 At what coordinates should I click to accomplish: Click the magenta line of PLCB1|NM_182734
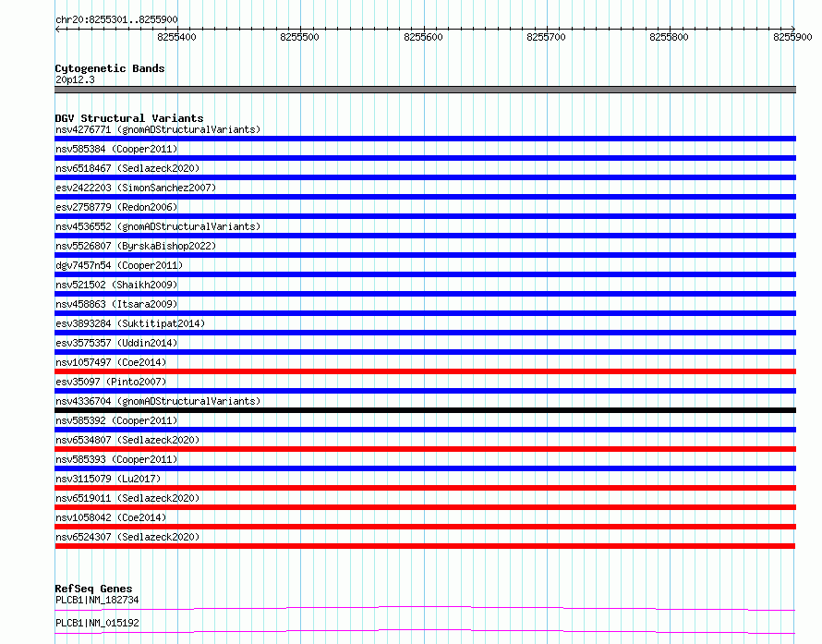click(x=425, y=608)
